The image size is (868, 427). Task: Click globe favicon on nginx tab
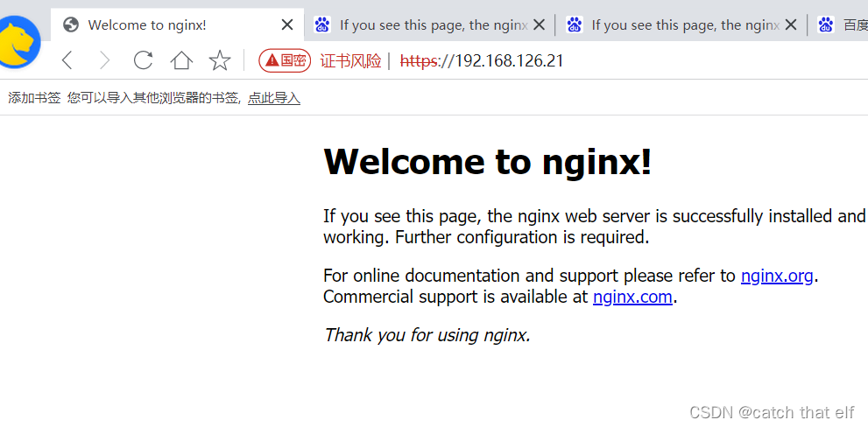tap(70, 24)
